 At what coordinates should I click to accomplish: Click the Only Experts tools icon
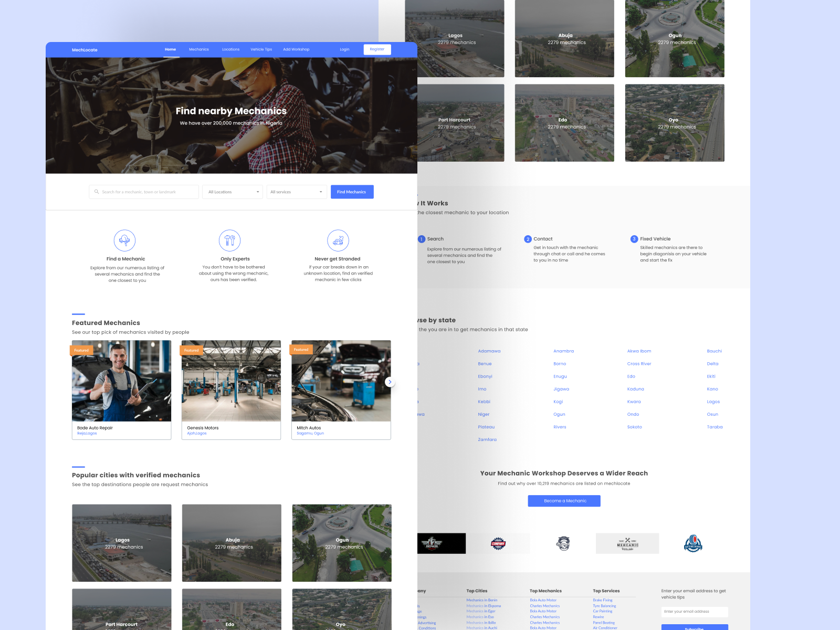pyautogui.click(x=230, y=240)
